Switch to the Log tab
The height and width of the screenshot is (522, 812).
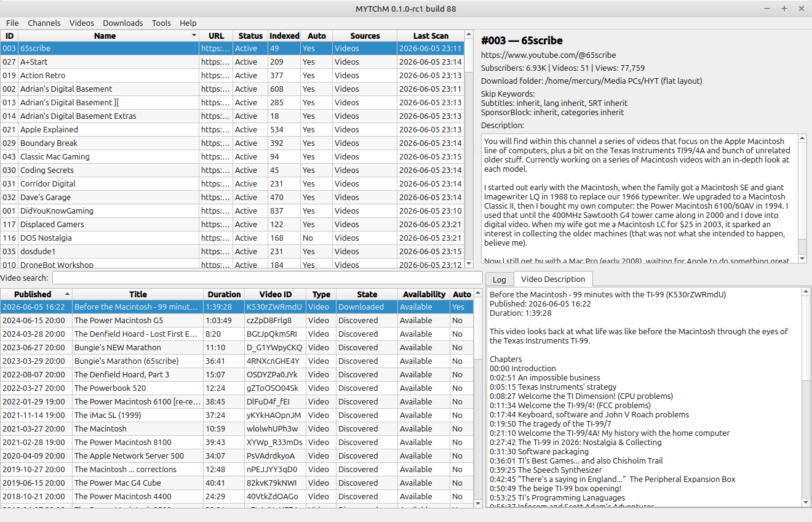coord(499,279)
